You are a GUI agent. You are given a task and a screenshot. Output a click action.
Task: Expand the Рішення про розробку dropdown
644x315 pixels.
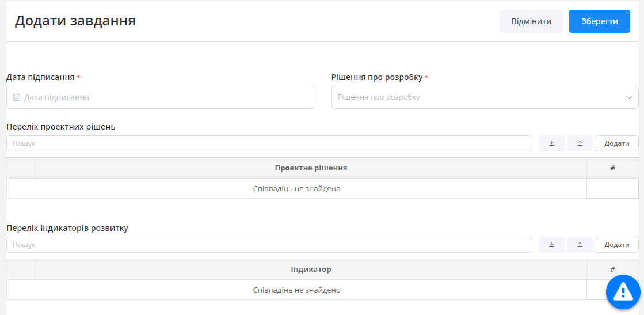coord(629,97)
